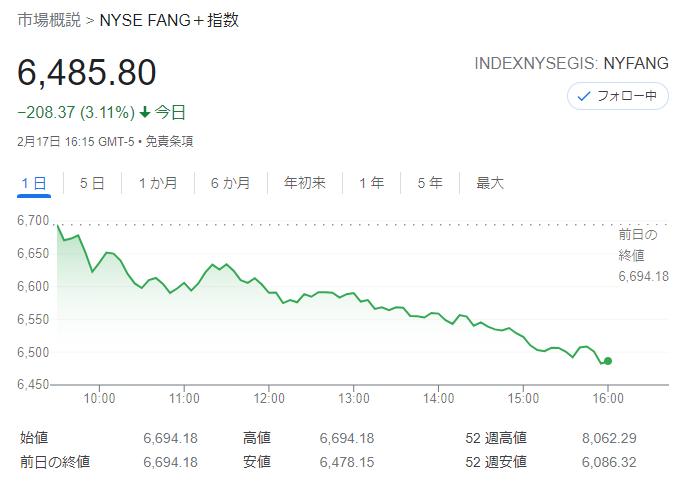Viewport: 685px width, 485px height.
Task: Click the 16:00 time axis label
Action: pyautogui.click(x=608, y=398)
